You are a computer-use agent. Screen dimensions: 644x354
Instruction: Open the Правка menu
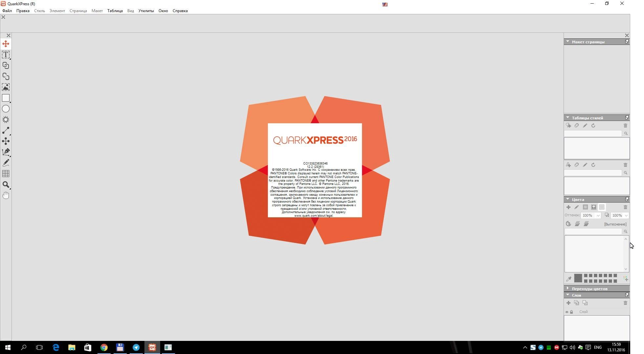pos(23,11)
